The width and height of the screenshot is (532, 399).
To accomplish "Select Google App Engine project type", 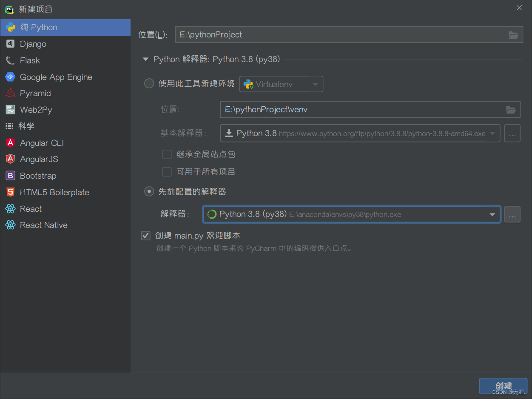I will (x=65, y=77).
